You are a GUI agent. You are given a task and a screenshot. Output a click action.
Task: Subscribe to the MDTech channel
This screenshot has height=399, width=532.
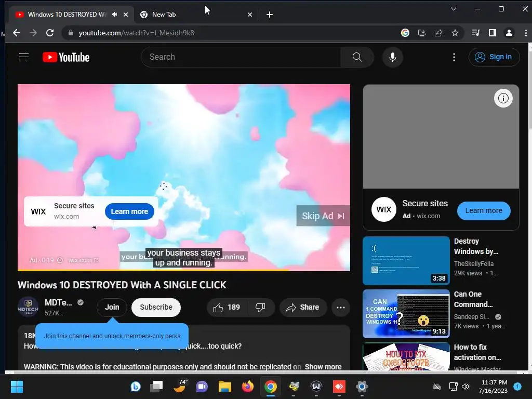[x=156, y=308]
